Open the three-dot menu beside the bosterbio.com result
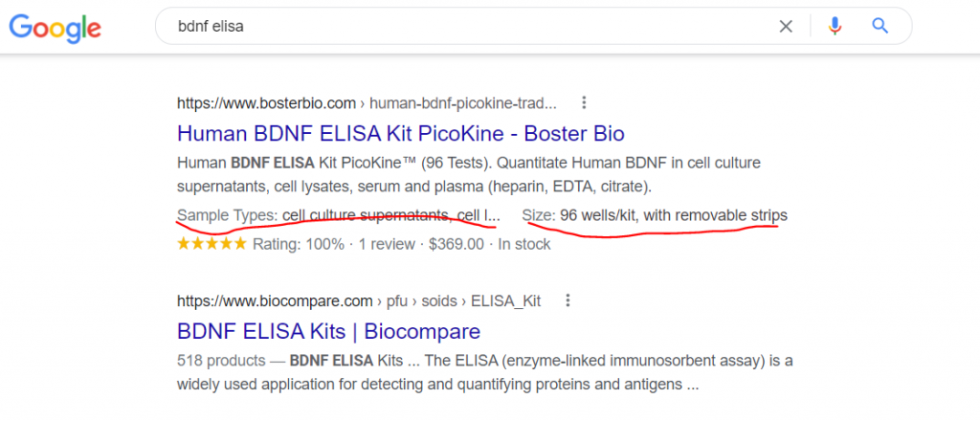 584,102
